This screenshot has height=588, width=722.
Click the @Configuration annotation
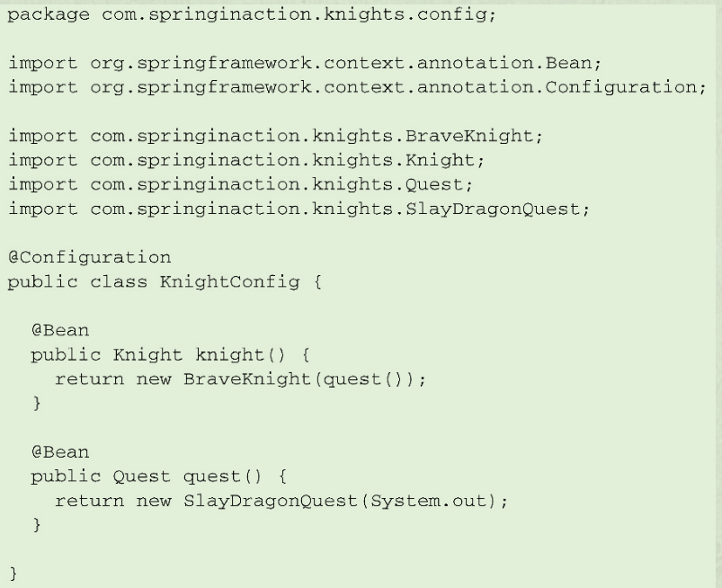tap(90, 257)
